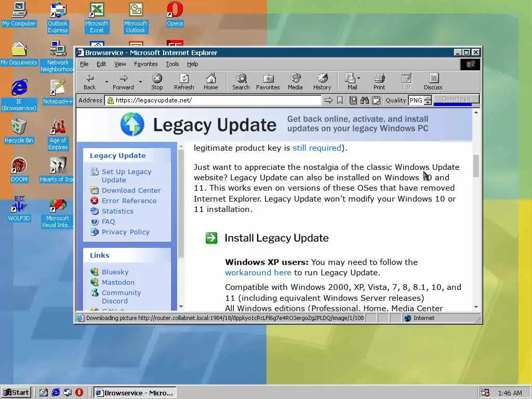Open the Help menu
Viewport: 532px width, 399px height.
pos(192,64)
